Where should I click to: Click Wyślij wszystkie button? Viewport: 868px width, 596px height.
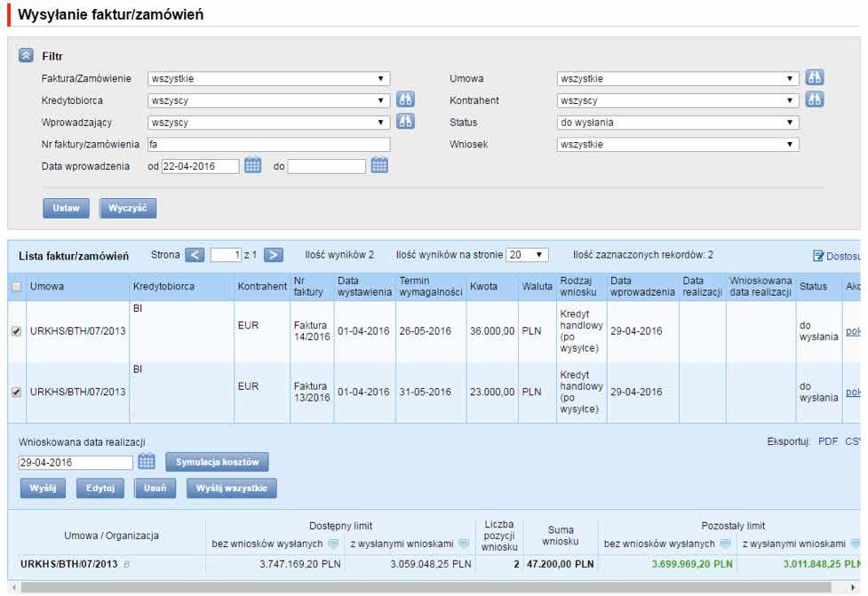pyautogui.click(x=231, y=489)
